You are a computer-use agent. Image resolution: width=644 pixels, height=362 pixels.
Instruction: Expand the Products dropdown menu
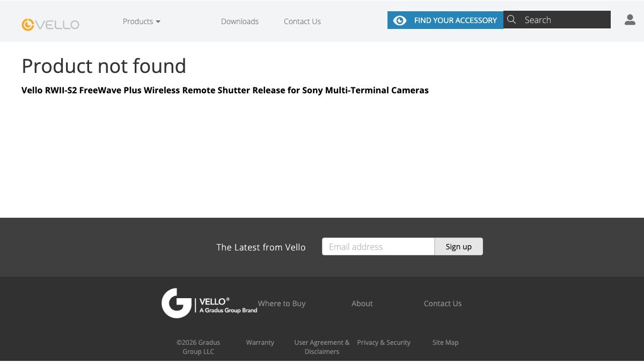pos(142,21)
